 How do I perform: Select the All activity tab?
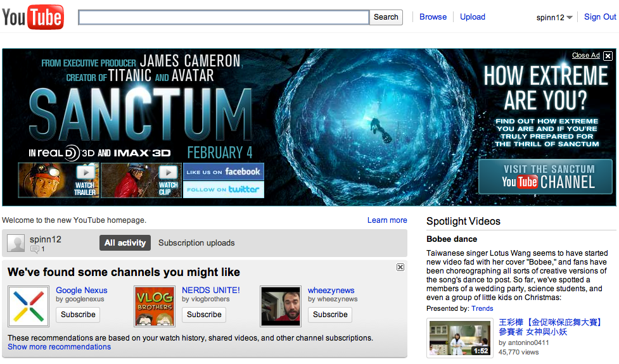coord(125,243)
